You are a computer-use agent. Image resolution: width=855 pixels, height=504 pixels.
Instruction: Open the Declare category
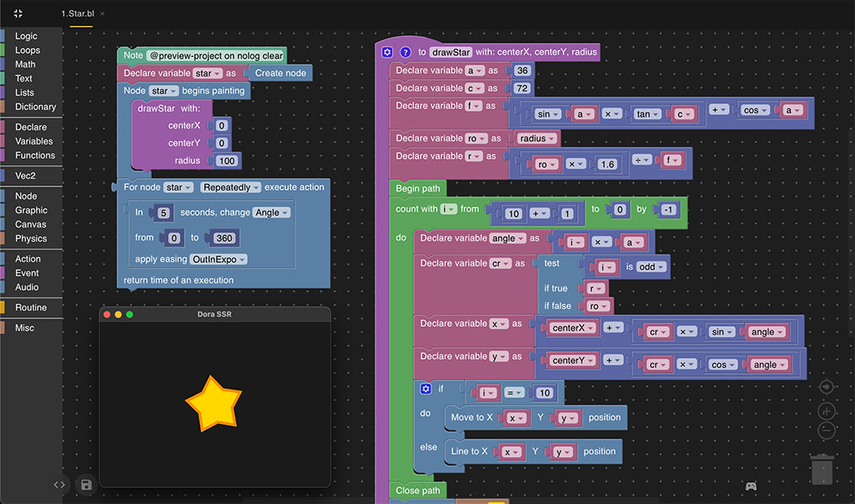[31, 127]
